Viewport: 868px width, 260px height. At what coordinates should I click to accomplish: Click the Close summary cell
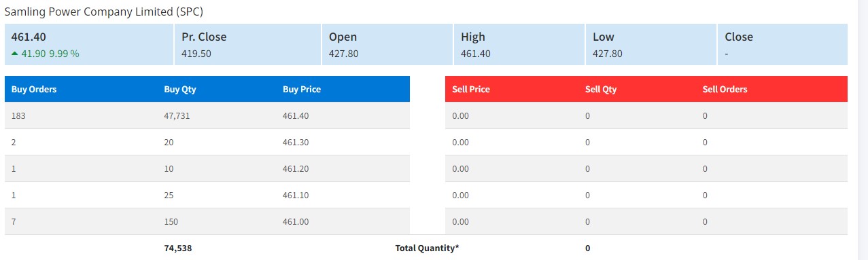[782, 45]
